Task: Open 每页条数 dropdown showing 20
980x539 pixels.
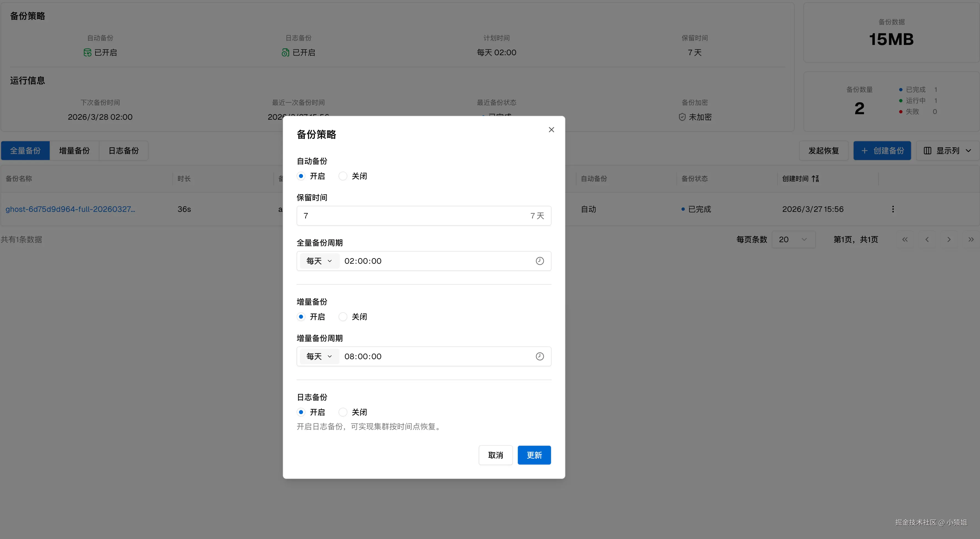Action: click(793, 240)
